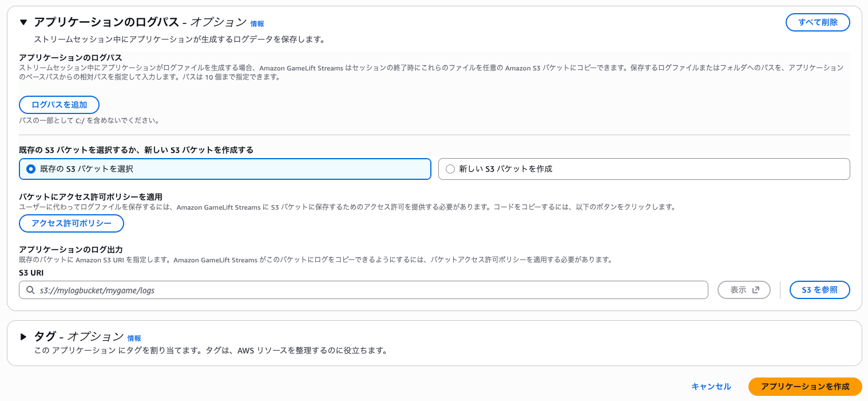Cancel with the キャンセル link
This screenshot has height=401, width=868.
point(711,387)
